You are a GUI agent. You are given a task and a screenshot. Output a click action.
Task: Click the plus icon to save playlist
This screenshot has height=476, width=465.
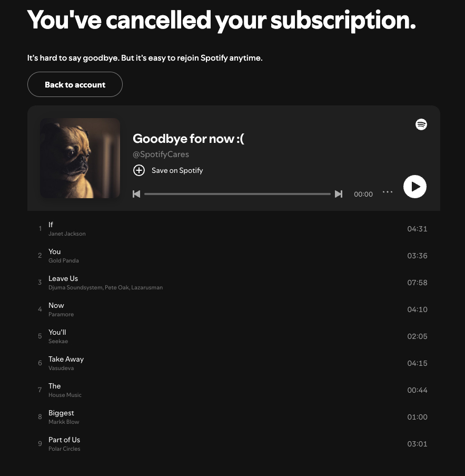point(139,170)
